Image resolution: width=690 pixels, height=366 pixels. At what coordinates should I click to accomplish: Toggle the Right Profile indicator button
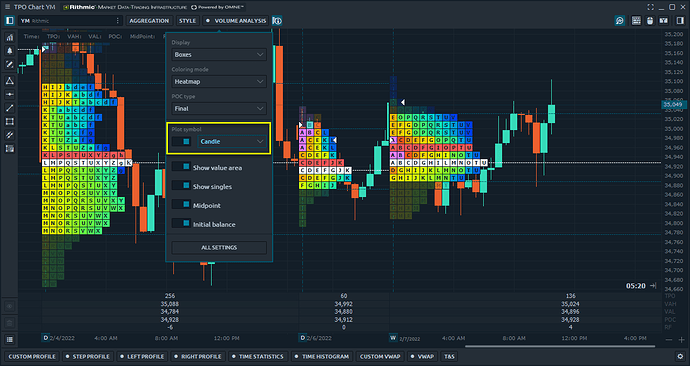198,356
